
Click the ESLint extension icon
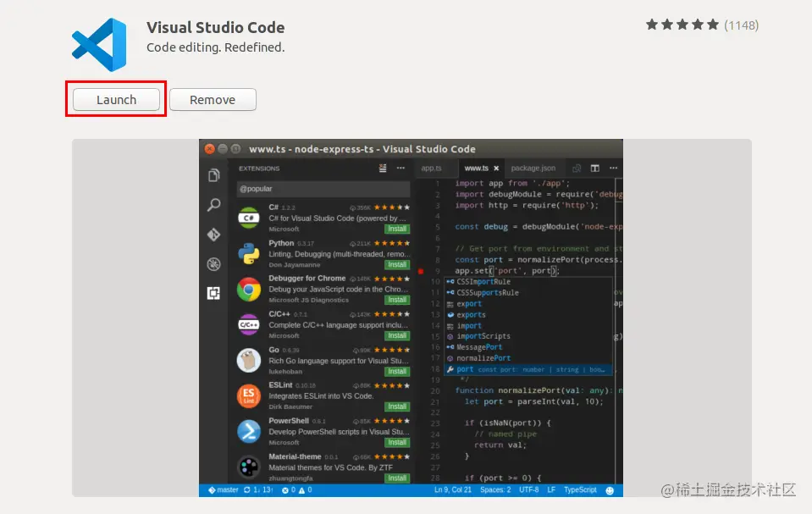(249, 395)
